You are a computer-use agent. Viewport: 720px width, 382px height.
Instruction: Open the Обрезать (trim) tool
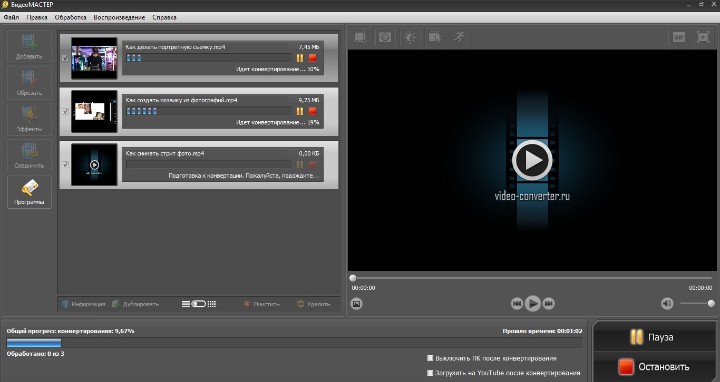29,83
